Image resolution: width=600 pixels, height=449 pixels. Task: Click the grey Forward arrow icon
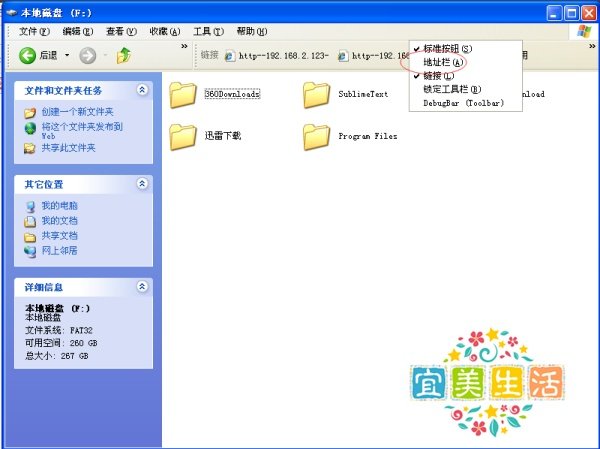88,56
